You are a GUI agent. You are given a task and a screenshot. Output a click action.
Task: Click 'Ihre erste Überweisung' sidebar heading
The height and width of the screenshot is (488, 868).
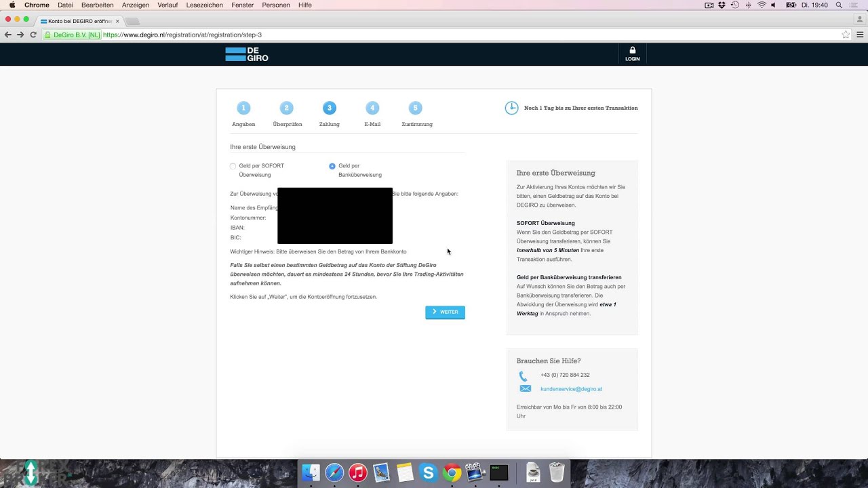point(555,173)
